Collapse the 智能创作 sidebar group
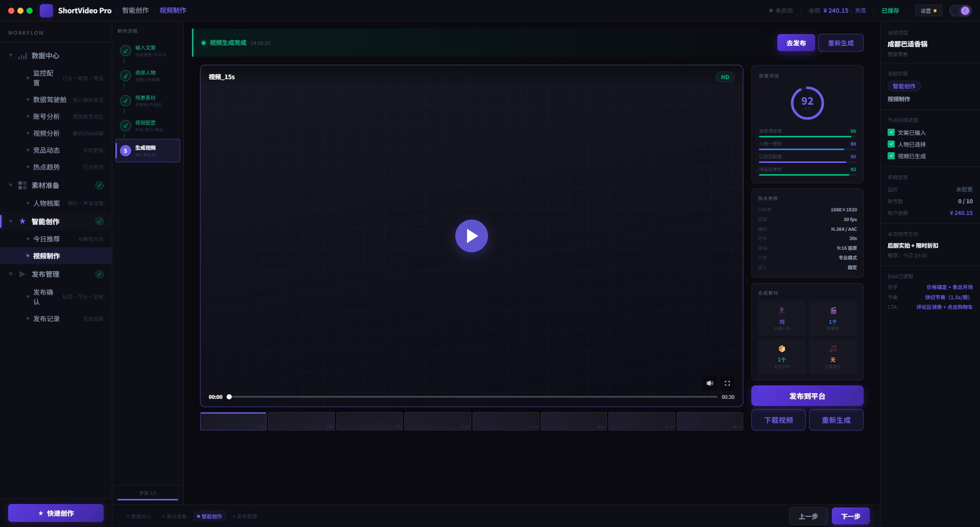Image resolution: width=980 pixels, height=527 pixels. (10, 222)
